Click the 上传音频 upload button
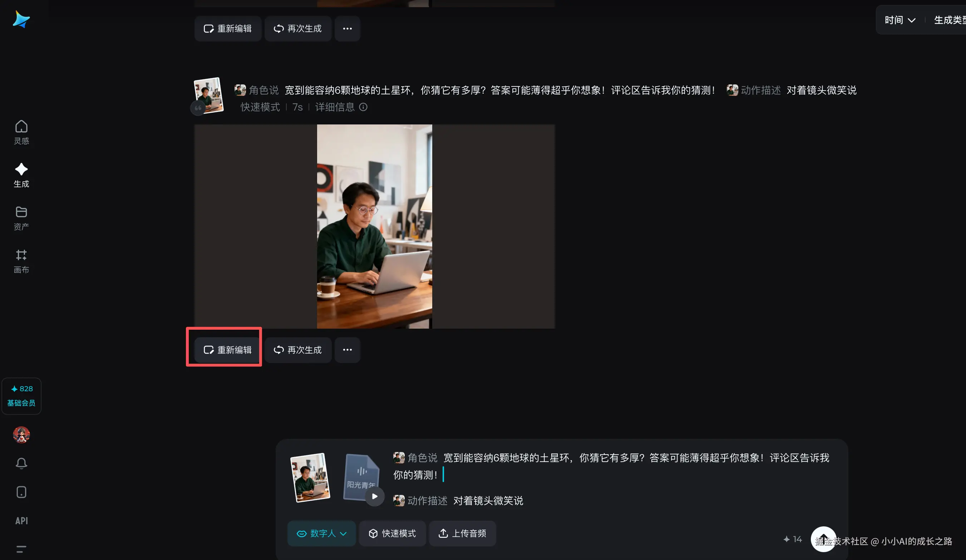Screen dimensions: 966x560 click(462, 533)
